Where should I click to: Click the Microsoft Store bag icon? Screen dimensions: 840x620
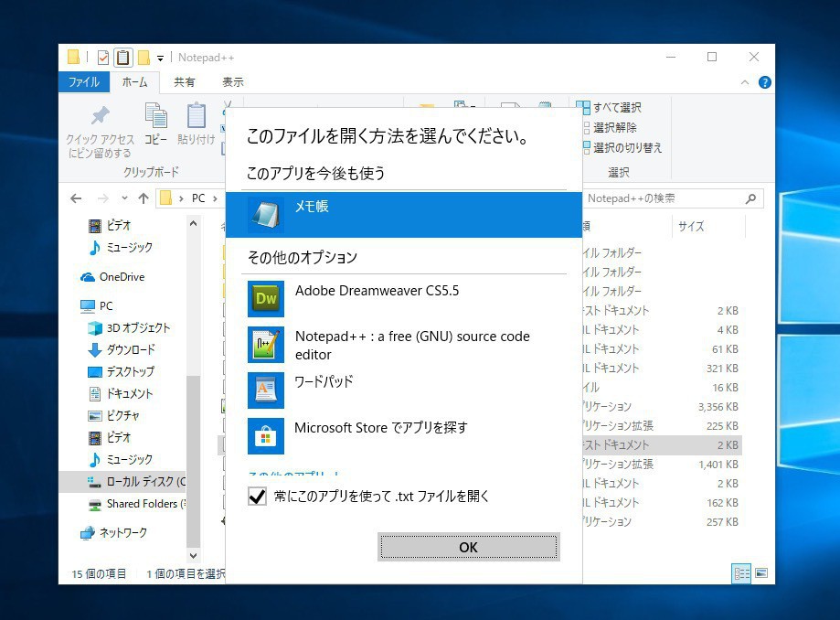pyautogui.click(x=266, y=435)
